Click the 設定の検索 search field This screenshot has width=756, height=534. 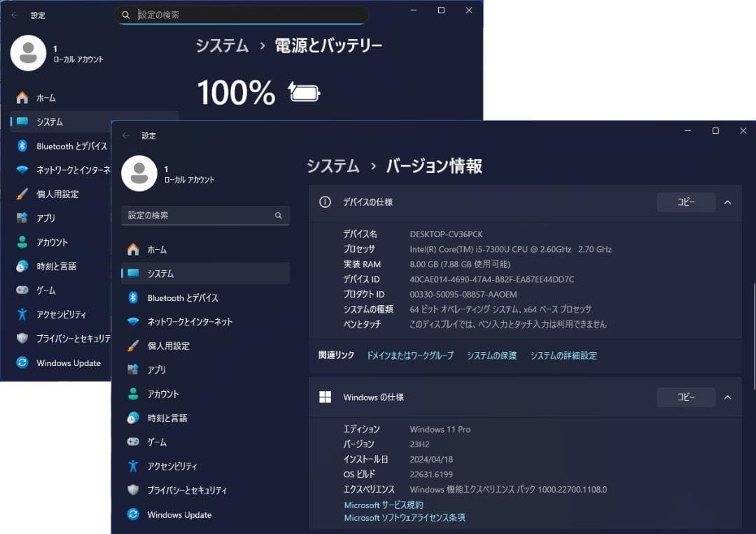click(x=205, y=216)
